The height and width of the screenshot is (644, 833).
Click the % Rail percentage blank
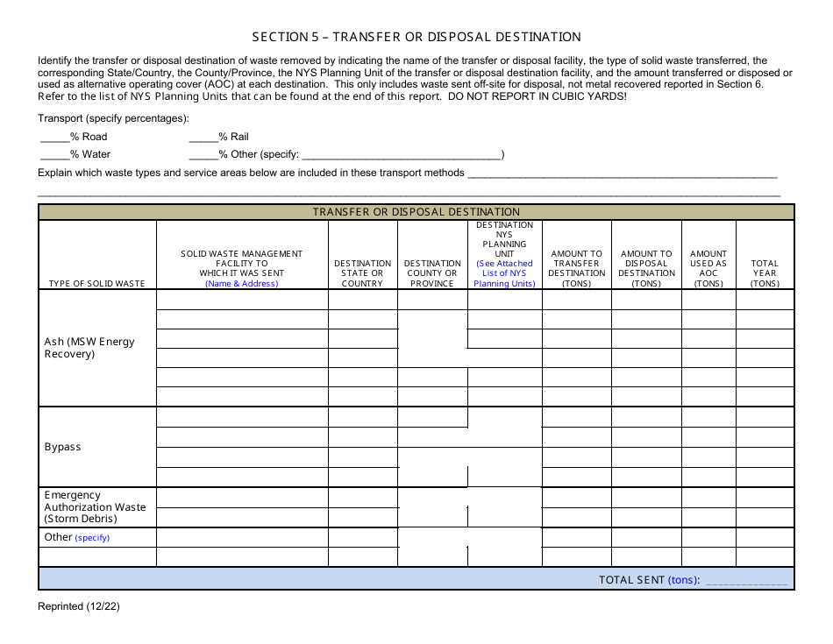[203, 137]
